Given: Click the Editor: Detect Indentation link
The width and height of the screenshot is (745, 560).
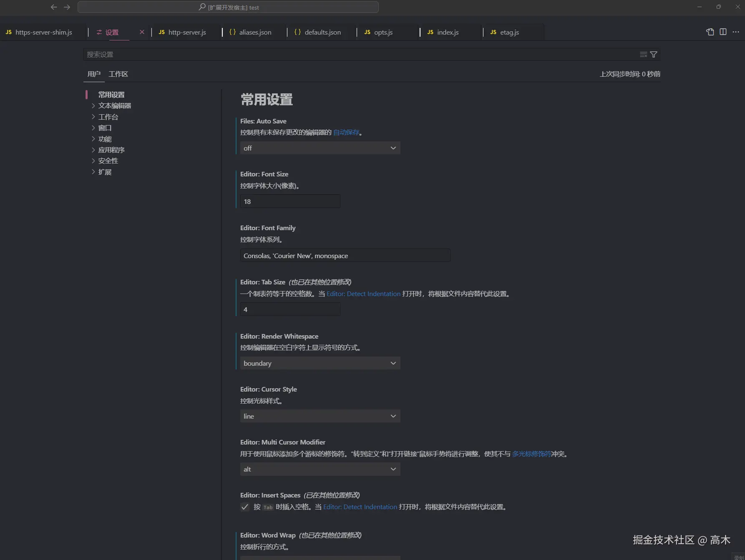Looking at the screenshot, I should [x=363, y=294].
